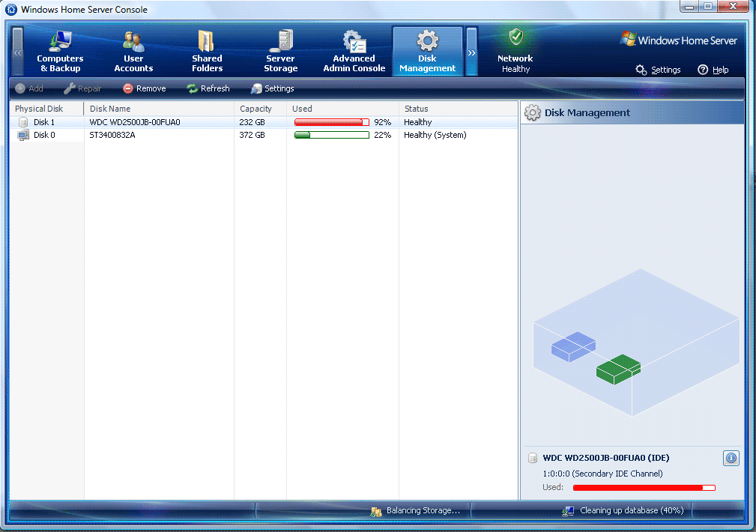The image size is (756, 532).
Task: Click the green 22% usage bar
Action: coord(332,135)
